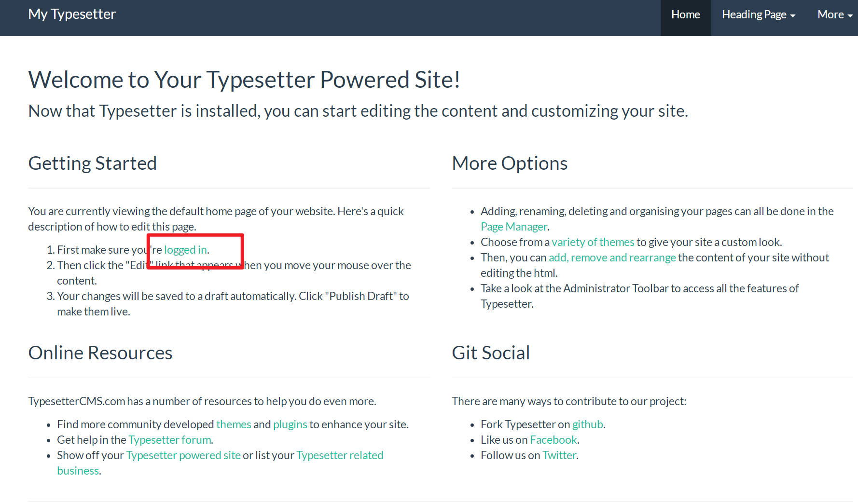Click 'There are many ways to contribute' text
Screen dimensions: 858x504
click(569, 401)
